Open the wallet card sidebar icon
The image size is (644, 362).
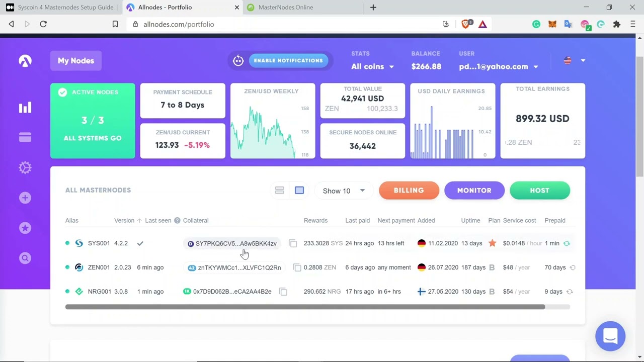(25, 138)
